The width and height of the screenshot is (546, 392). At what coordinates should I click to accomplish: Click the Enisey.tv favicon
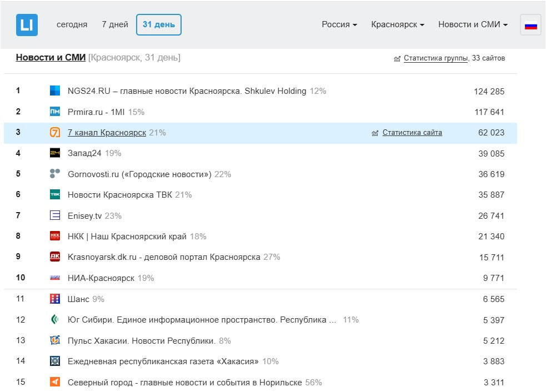tap(55, 215)
